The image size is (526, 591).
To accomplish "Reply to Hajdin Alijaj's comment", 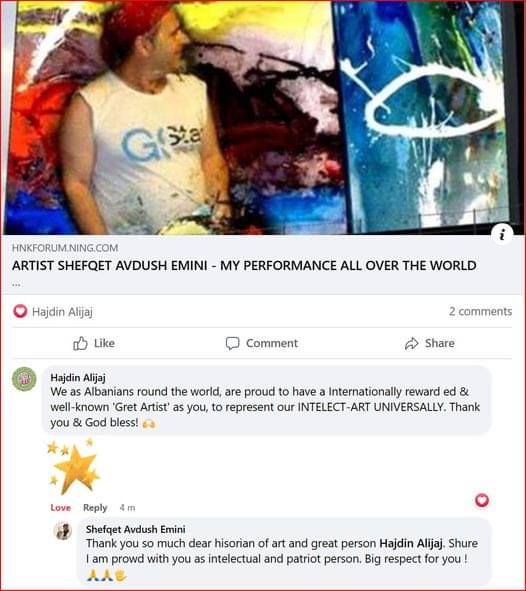I will [95, 508].
